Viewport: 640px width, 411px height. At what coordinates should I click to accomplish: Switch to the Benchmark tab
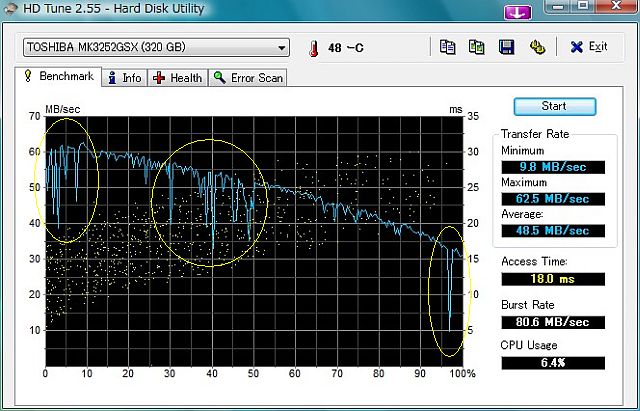point(59,77)
